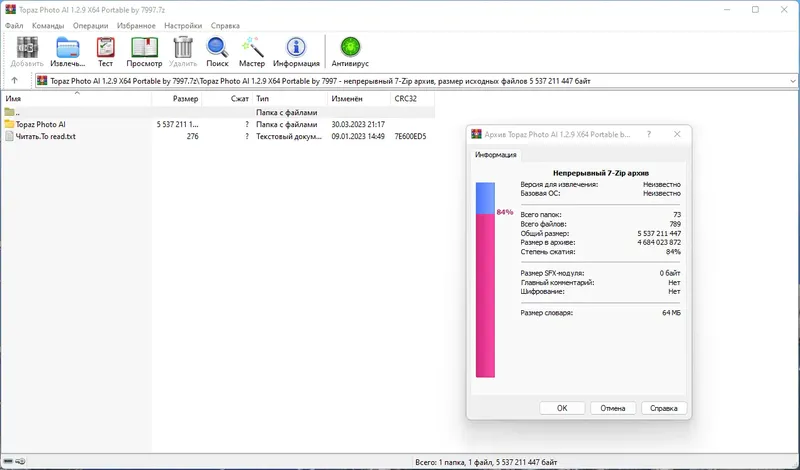Select the Информация tab in the dialog
The width and height of the screenshot is (800, 470).
(495, 155)
